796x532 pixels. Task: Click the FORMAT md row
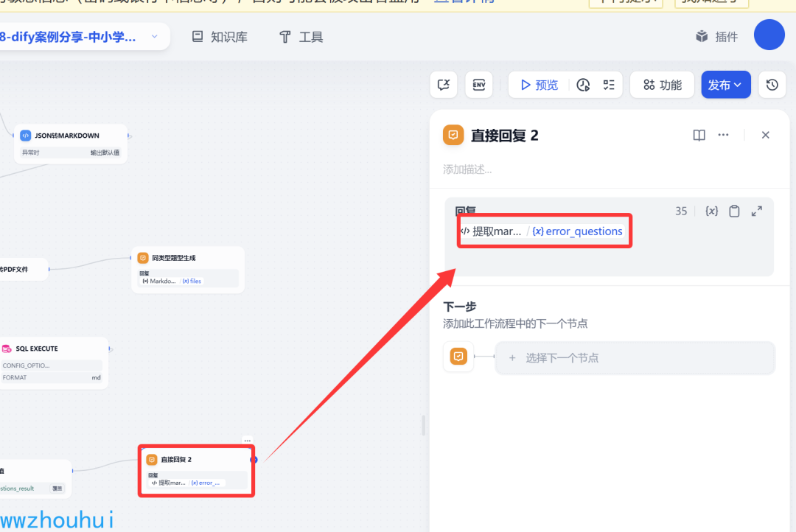52,378
